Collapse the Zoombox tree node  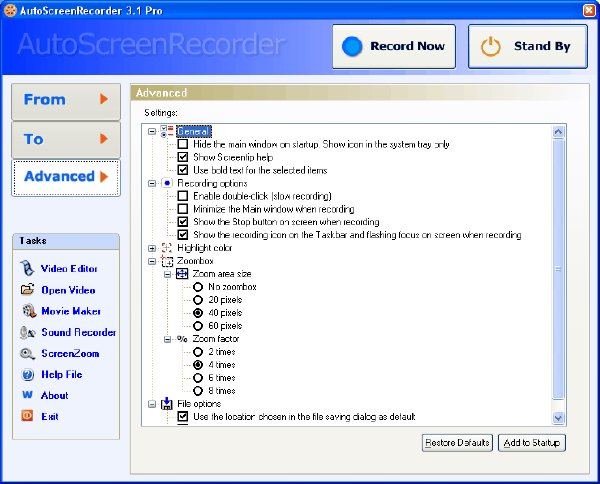(152, 261)
